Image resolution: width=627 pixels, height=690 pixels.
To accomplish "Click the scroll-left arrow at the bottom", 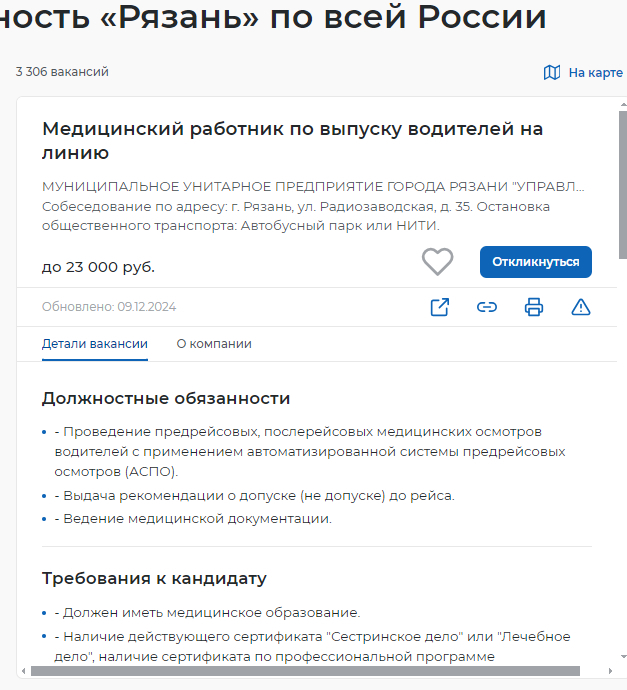I will point(22,671).
